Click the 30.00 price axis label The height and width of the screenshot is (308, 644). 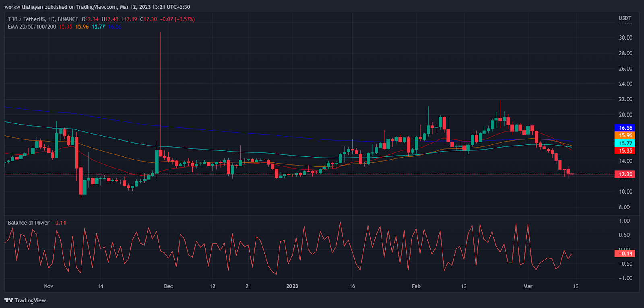click(625, 37)
